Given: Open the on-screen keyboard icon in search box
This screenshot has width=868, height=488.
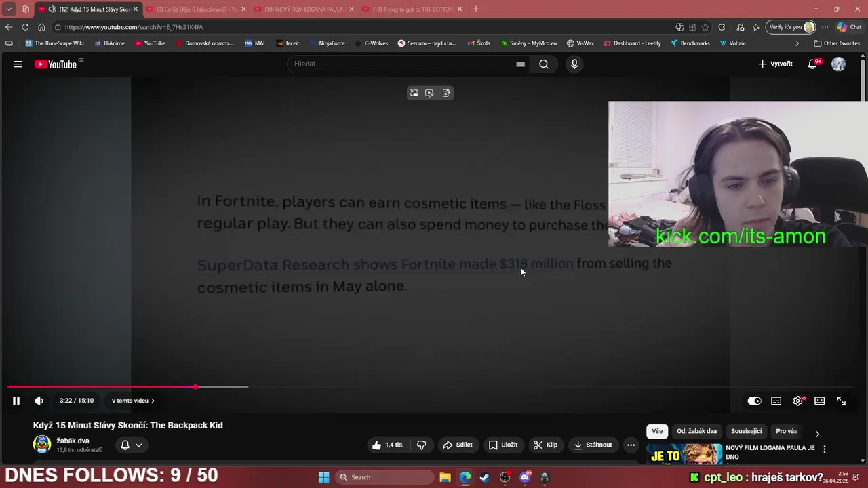Looking at the screenshot, I should pos(520,64).
